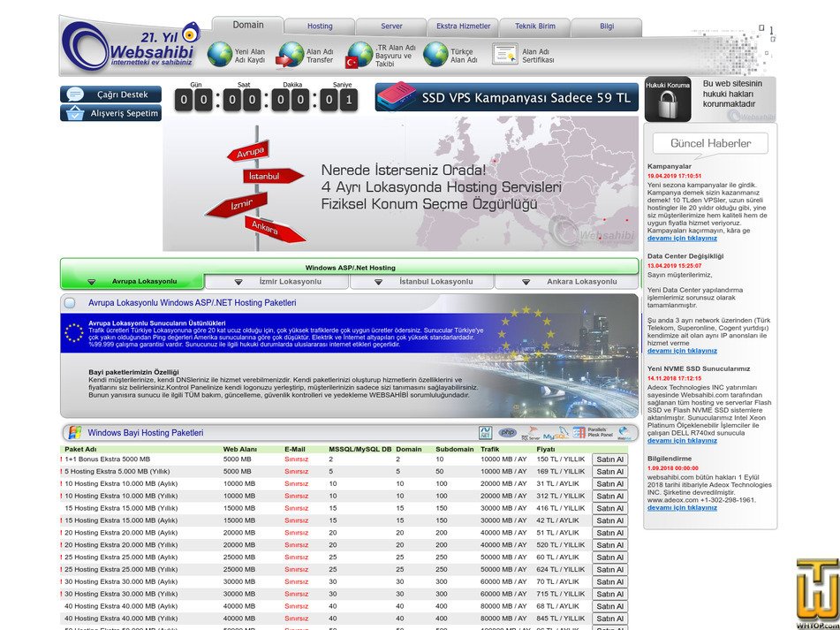This screenshot has width=840, height=630.
Task: Click the Paket Adı column header
Action: [80, 450]
